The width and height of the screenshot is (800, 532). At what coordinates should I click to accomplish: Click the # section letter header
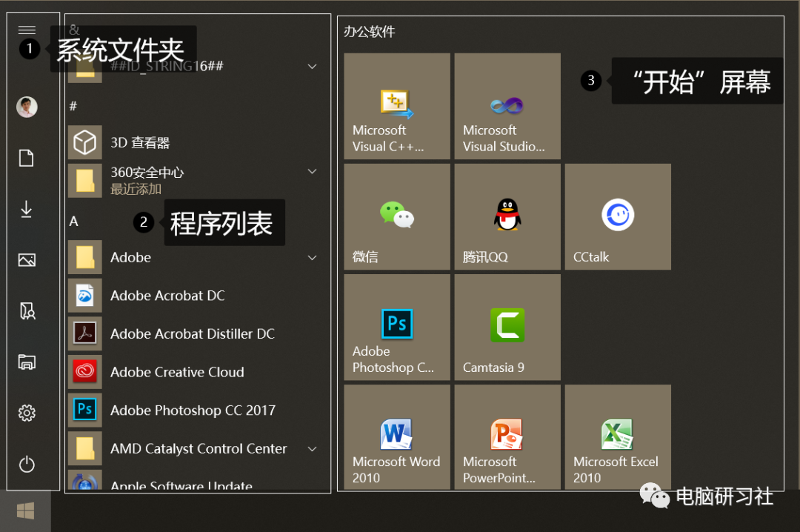click(x=73, y=106)
